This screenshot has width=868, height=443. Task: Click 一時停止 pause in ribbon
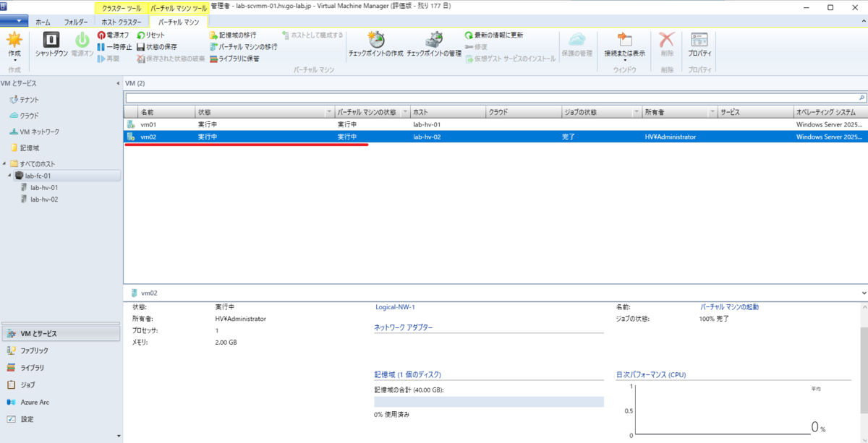pyautogui.click(x=114, y=46)
